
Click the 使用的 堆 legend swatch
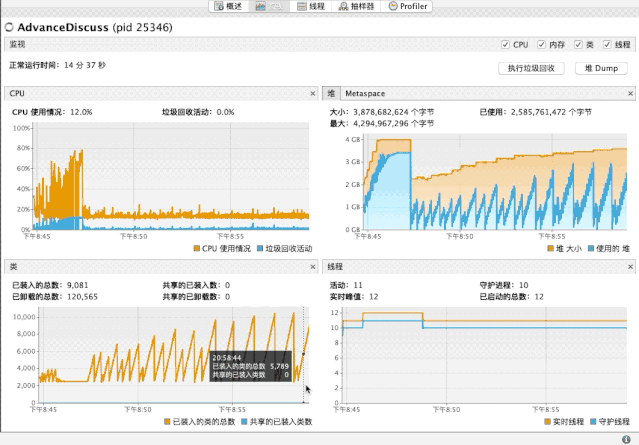(591, 249)
